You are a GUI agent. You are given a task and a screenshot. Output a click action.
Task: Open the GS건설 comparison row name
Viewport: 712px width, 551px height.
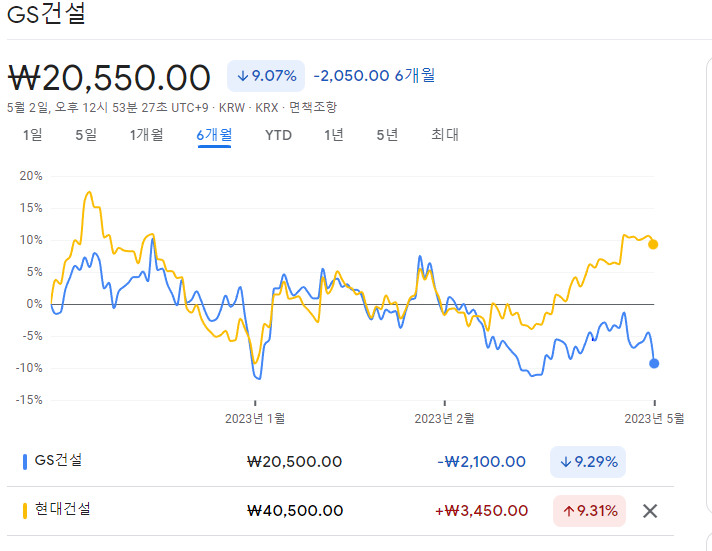(58, 461)
